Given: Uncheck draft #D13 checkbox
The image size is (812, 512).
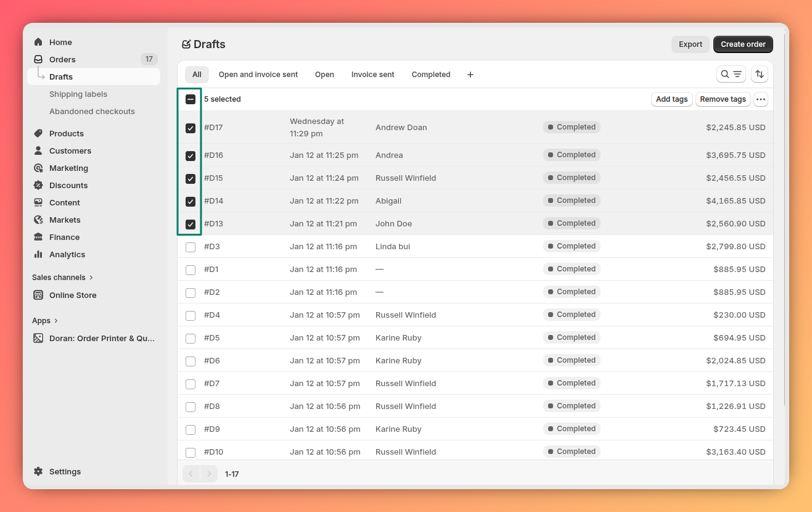Looking at the screenshot, I should pos(191,225).
